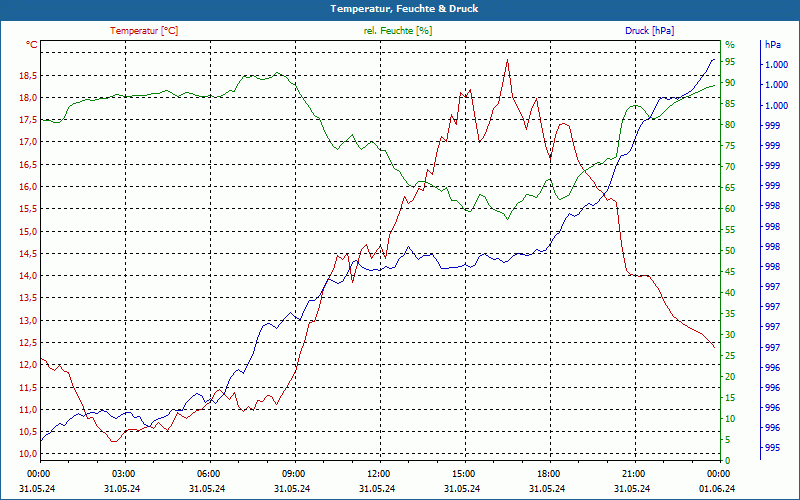Viewport: 800px width, 500px height.
Task: Click the '15,5' temperature axis value
Action: click(x=28, y=209)
